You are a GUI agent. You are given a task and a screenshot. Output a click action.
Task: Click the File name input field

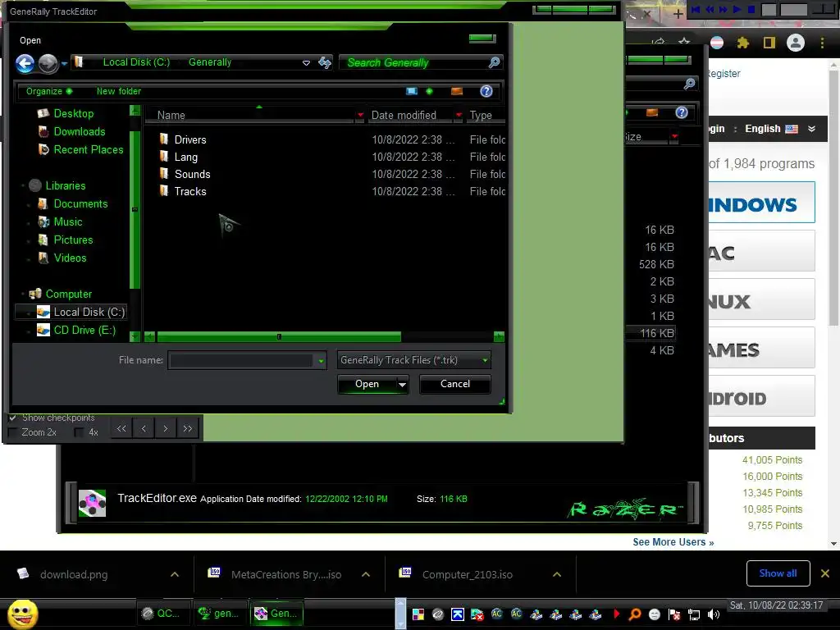tap(242, 361)
